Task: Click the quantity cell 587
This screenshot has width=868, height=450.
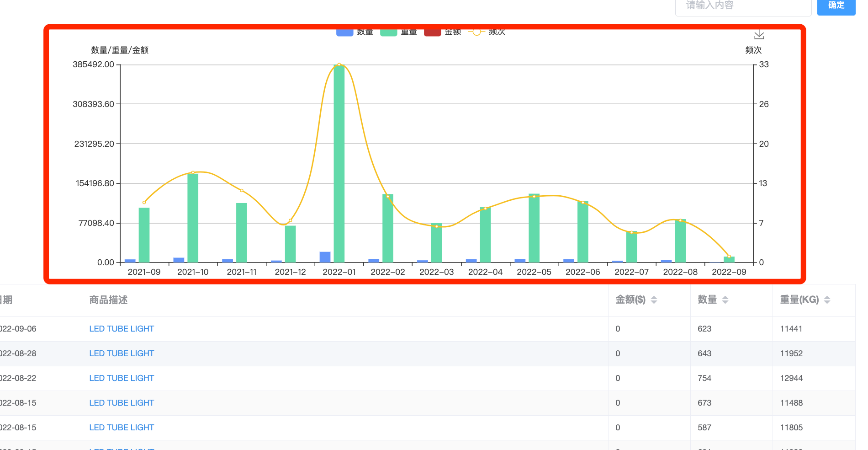Action: [704, 428]
